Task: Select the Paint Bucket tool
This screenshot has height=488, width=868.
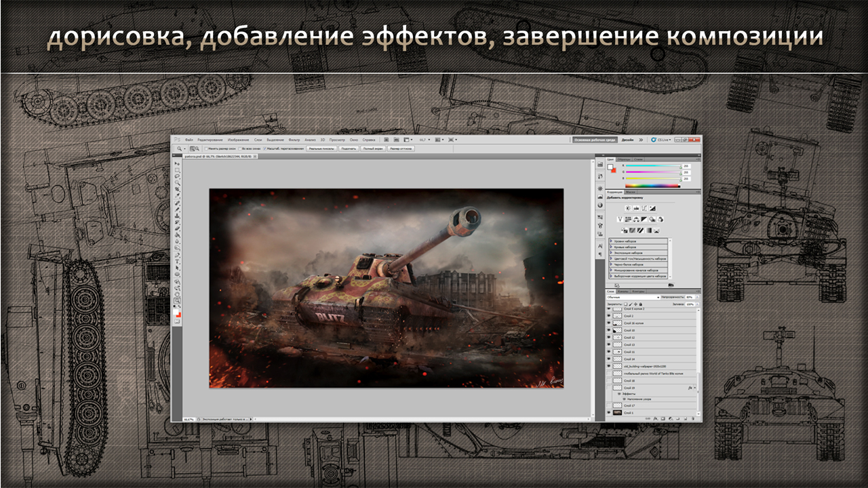Action: (x=177, y=235)
